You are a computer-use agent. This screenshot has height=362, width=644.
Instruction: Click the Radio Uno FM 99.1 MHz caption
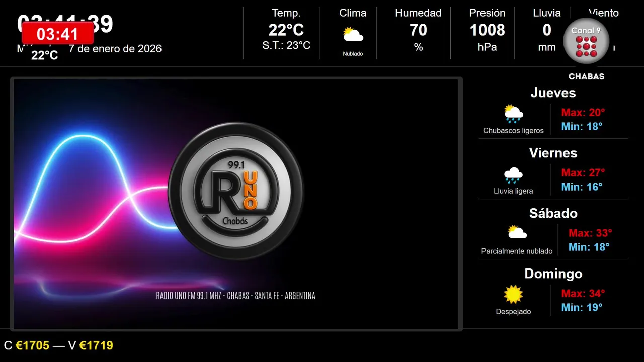pos(236,296)
